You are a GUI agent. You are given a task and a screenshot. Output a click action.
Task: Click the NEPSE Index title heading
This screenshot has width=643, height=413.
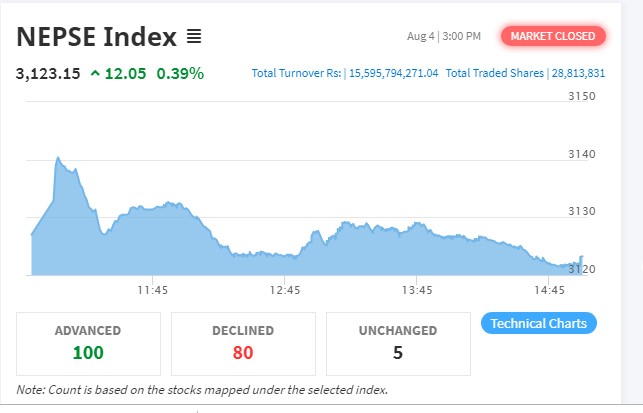coord(96,37)
